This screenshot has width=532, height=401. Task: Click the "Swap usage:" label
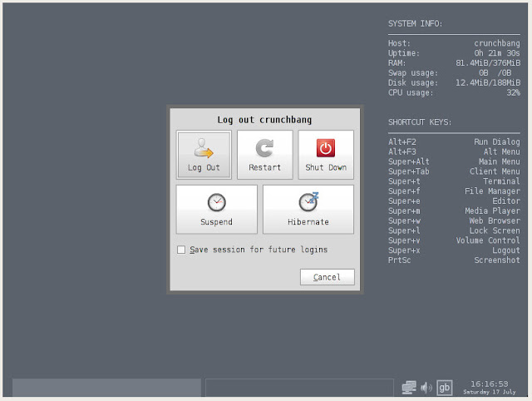pos(413,73)
